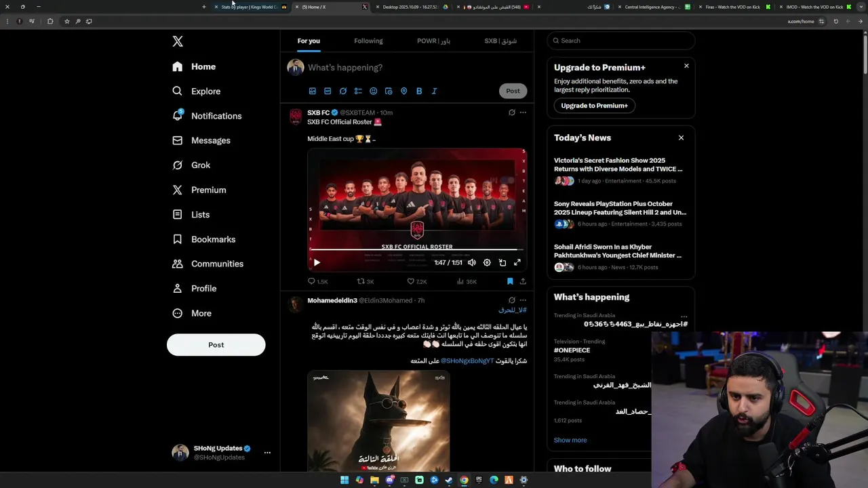This screenshot has width=868, height=488.
Task: Mute the SXB FC video
Action: (472, 263)
